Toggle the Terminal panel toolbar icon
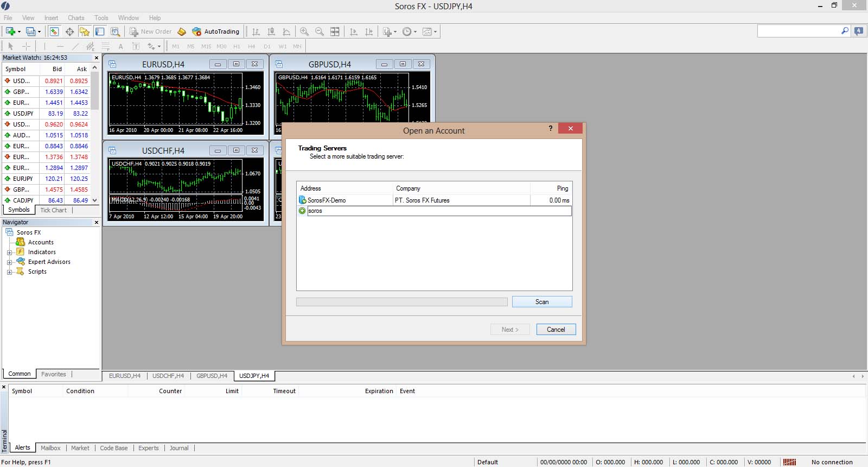Image resolution: width=868 pixels, height=467 pixels. (100, 31)
